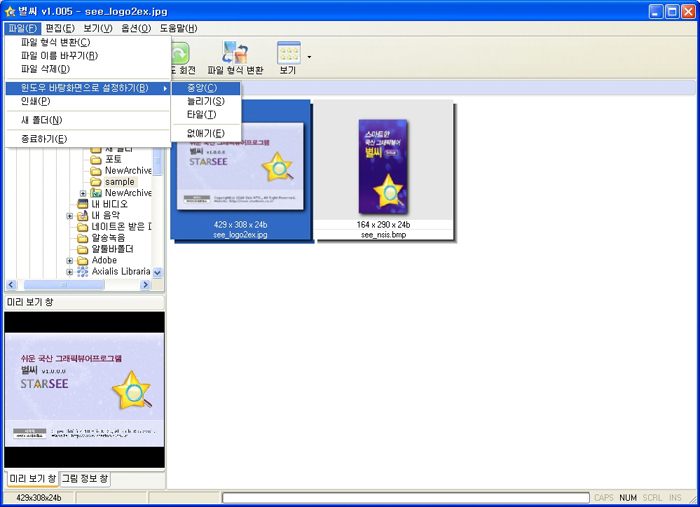Select 윈도우 바탕화면으로 설정하기(B) submenu
700x507 pixels.
point(88,88)
